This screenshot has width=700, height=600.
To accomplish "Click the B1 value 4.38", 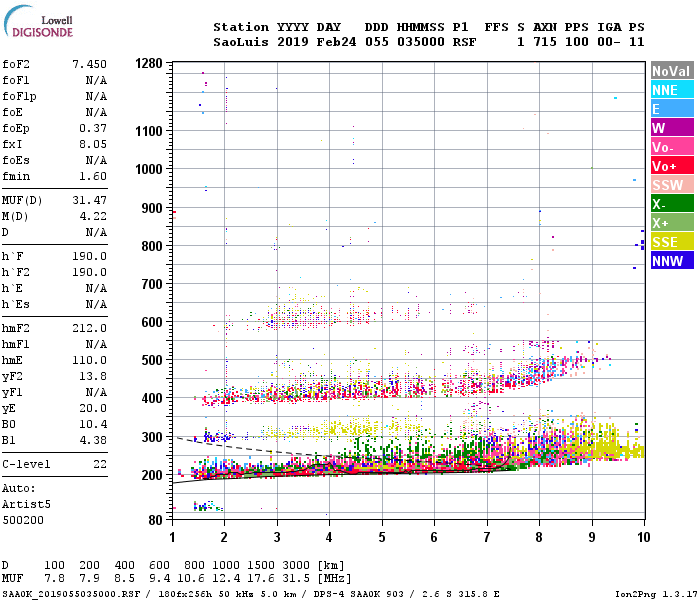I will pyautogui.click(x=93, y=440).
